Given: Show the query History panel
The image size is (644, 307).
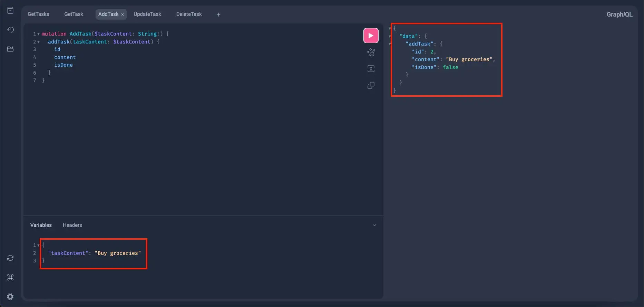Looking at the screenshot, I should point(10,30).
